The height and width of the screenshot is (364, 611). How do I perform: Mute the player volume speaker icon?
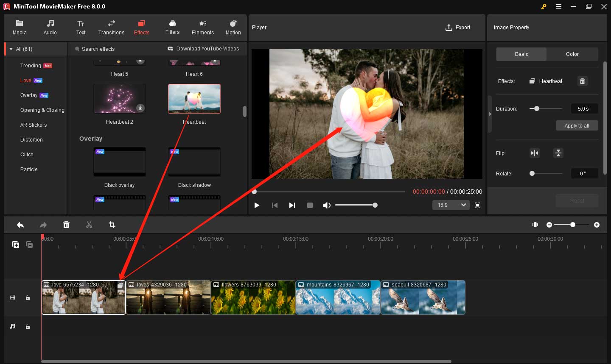coord(327,205)
